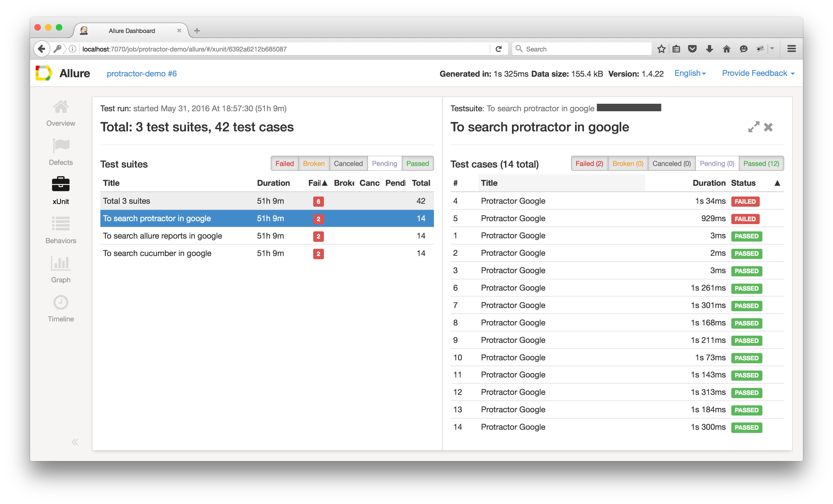
Task: Reload the page in browser toolbar
Action: 498,49
